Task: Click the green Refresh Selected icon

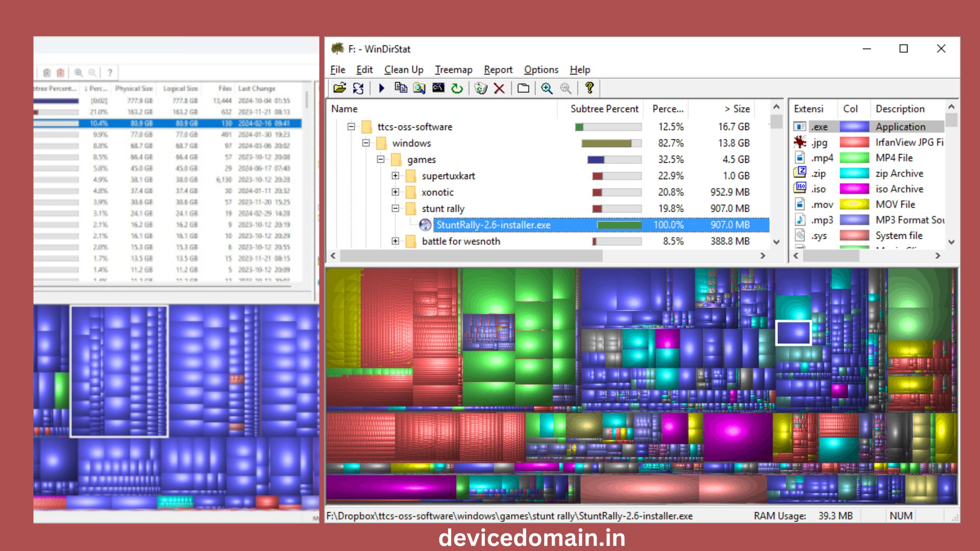Action: [457, 88]
